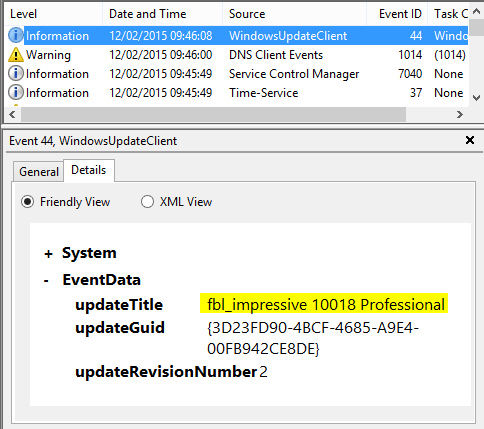Viewport: 484px width, 429px height.
Task: Switch to the Details tab
Action: [x=89, y=170]
